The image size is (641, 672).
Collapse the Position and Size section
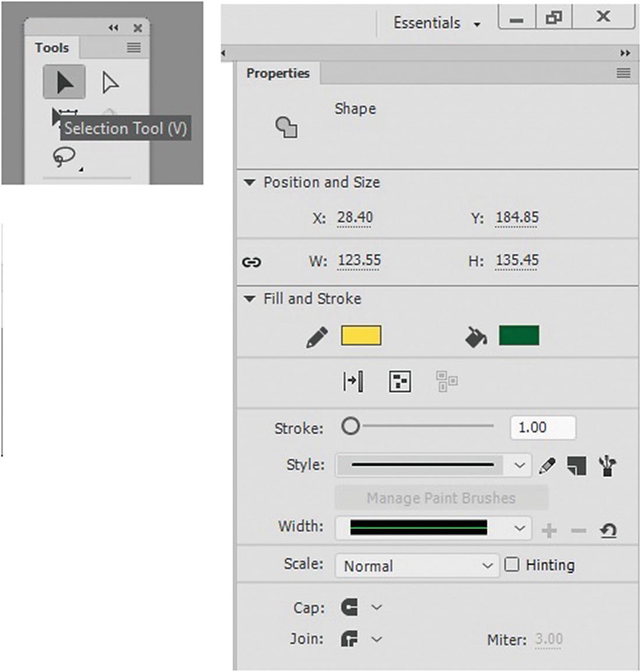[x=249, y=182]
